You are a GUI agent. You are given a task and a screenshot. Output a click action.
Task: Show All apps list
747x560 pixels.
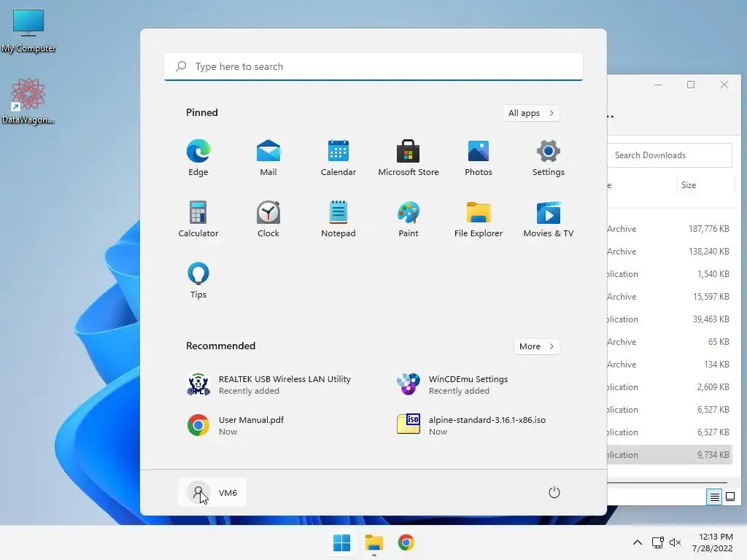pyautogui.click(x=531, y=113)
